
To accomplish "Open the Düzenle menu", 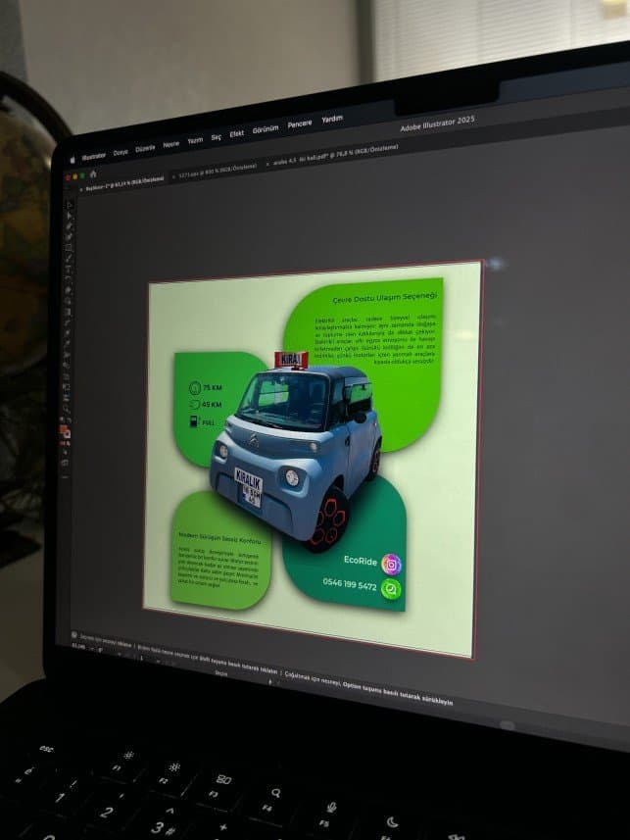I will pyautogui.click(x=145, y=148).
